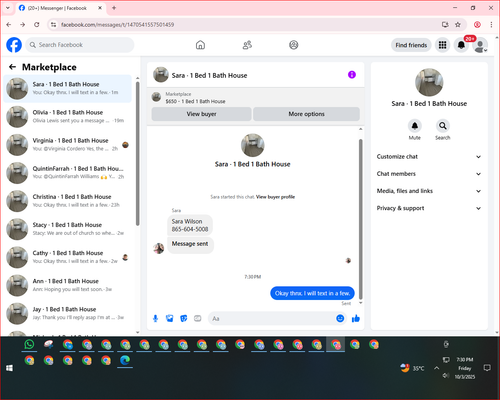Screen dimensions: 500x400
Task: Click the chat messages scrollbar
Action: click(x=360, y=218)
